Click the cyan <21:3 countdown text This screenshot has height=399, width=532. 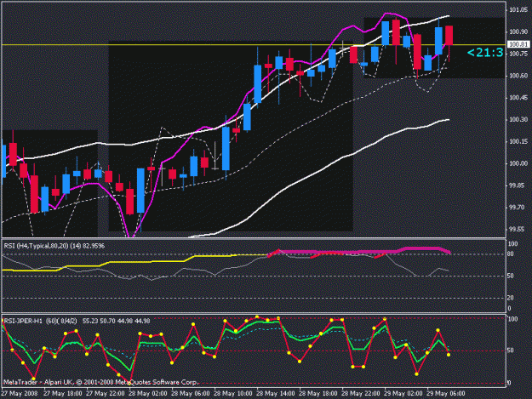tap(484, 53)
